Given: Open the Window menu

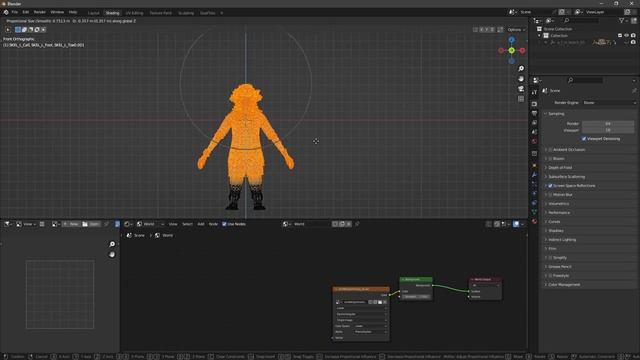Looking at the screenshot, I should tap(57, 12).
